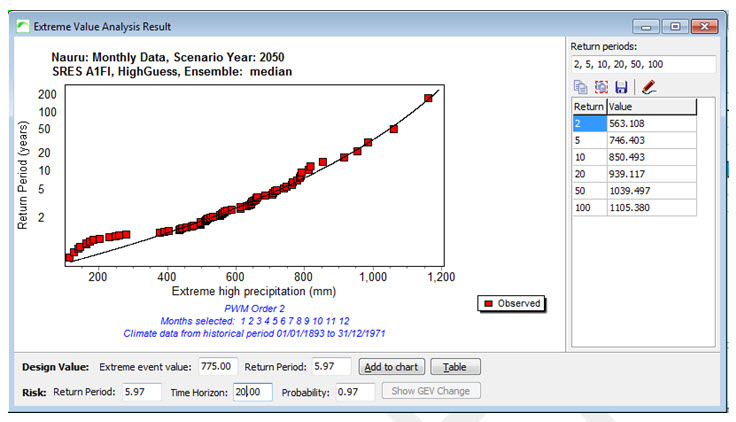The image size is (736, 422).
Task: Click the Add to chart button
Action: coord(391,367)
